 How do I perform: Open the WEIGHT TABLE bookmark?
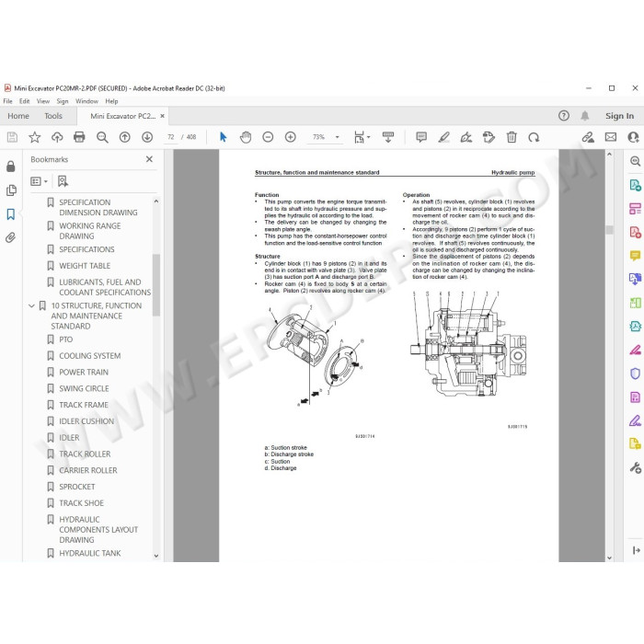(85, 266)
